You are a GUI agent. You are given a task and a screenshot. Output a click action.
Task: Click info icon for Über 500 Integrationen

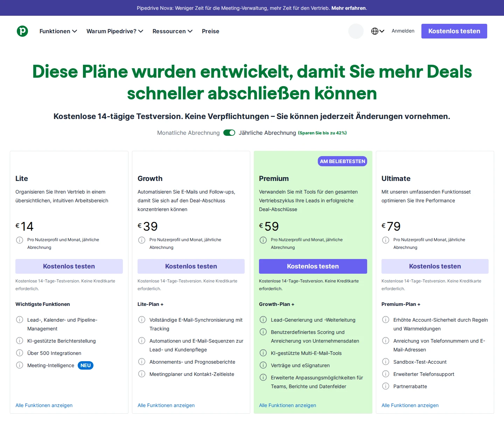[x=20, y=353]
